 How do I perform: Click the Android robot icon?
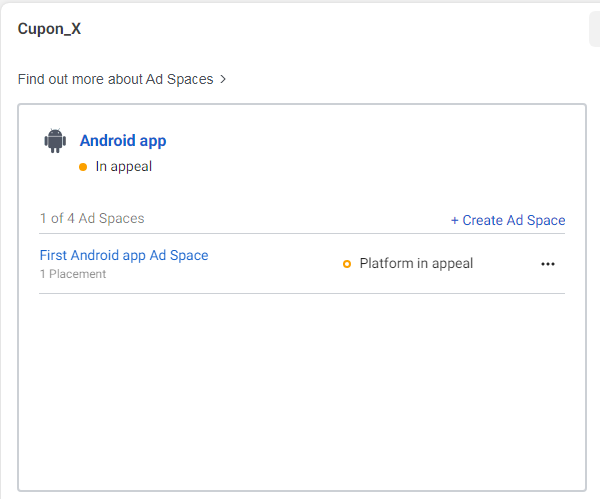[55, 141]
